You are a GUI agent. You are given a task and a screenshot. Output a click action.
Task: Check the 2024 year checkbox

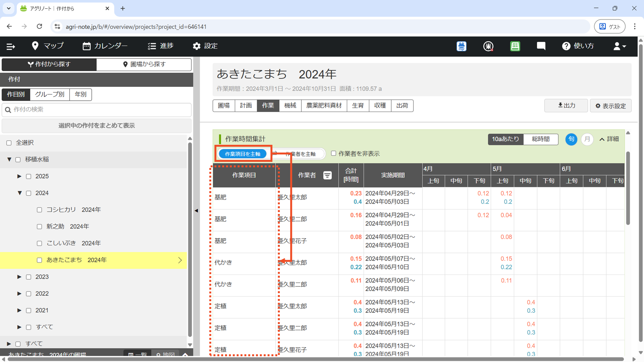pyautogui.click(x=29, y=193)
